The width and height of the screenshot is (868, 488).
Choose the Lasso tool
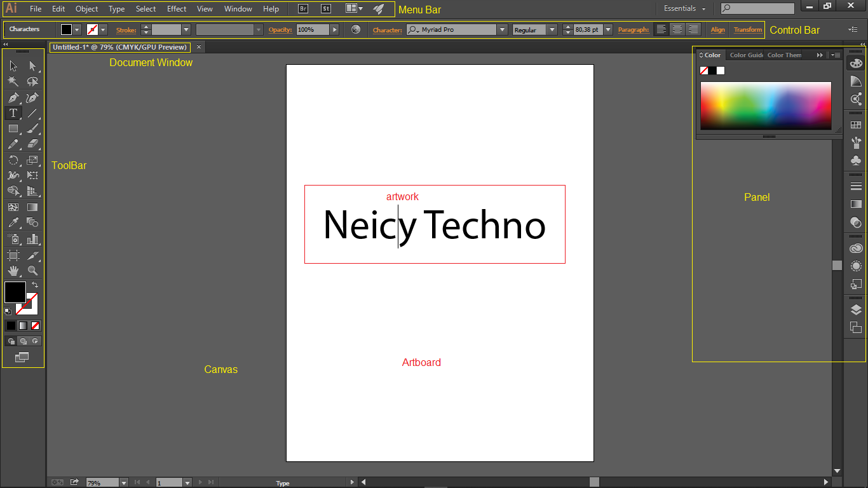(x=32, y=81)
